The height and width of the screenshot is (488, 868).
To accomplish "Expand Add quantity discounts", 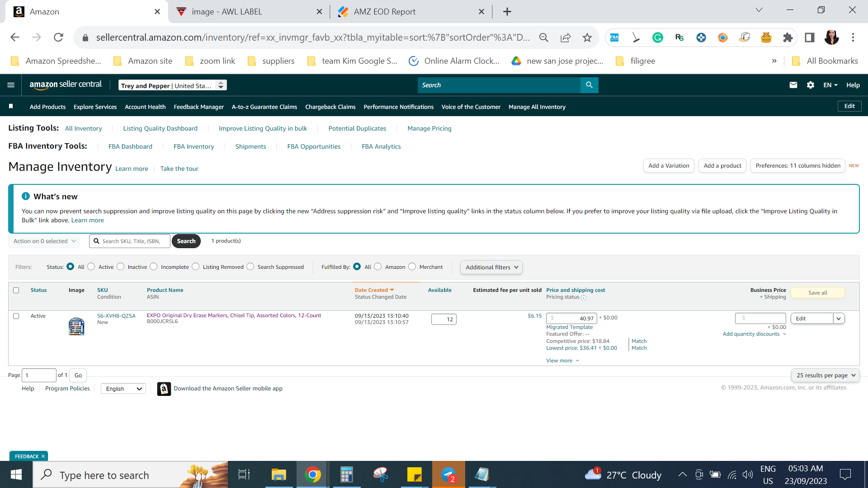I will [x=755, y=334].
